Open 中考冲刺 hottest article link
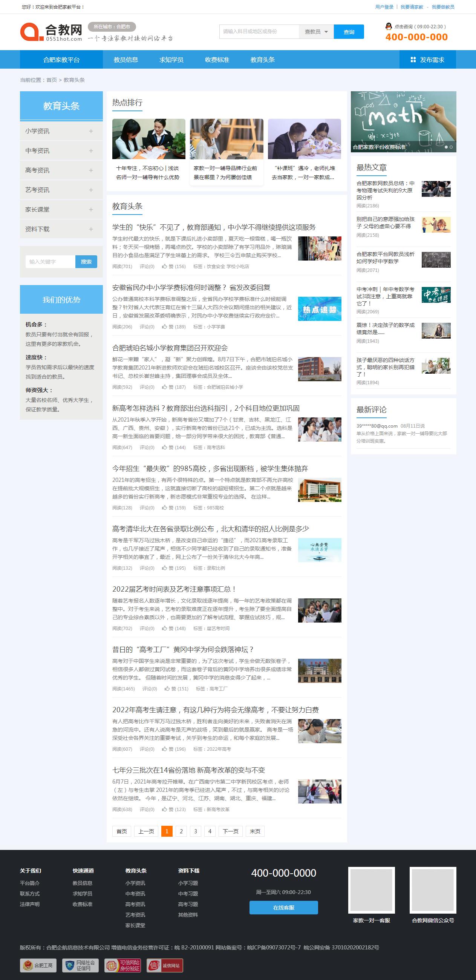 tap(385, 296)
